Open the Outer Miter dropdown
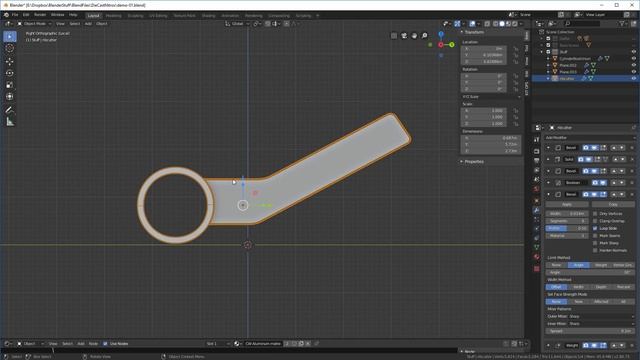 coord(601,316)
